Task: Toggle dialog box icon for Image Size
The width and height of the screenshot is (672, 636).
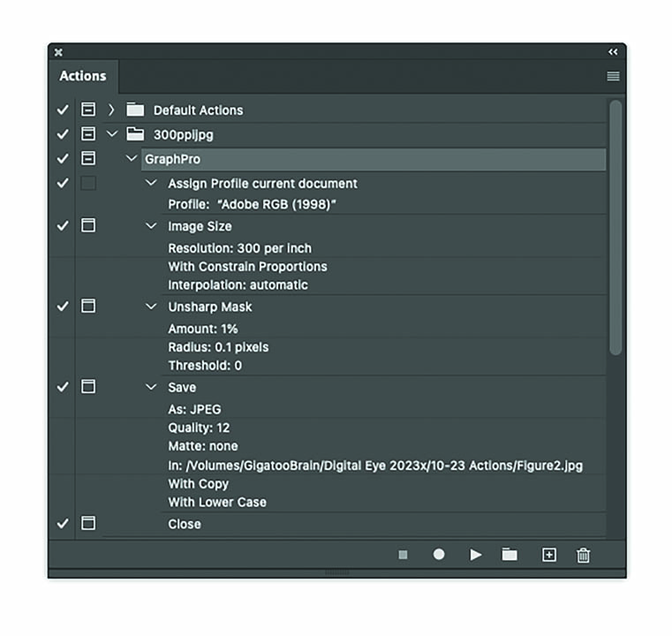Action: click(88, 226)
